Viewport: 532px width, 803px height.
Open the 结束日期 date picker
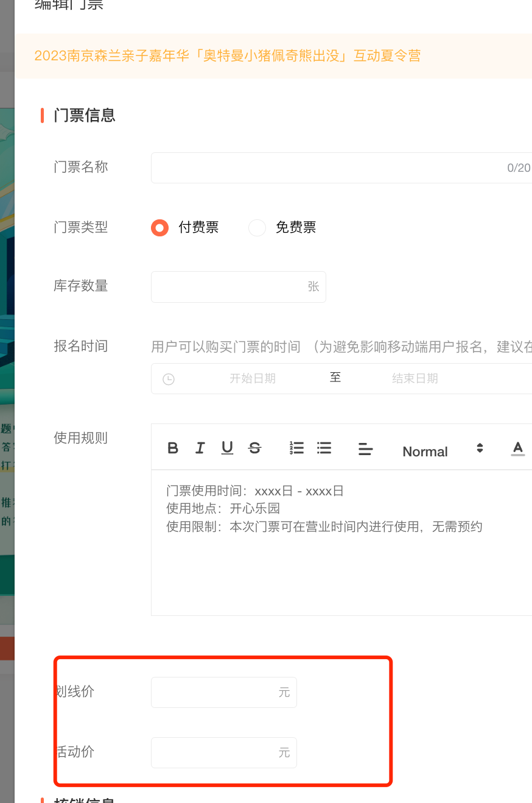[415, 378]
